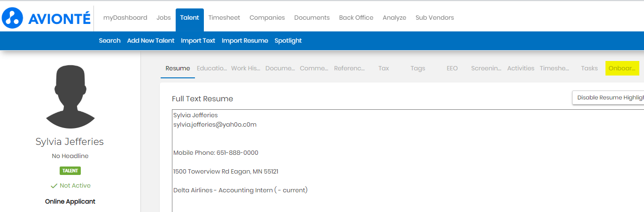Click Disable Resume Highlight button
The image size is (644, 212).
click(609, 98)
